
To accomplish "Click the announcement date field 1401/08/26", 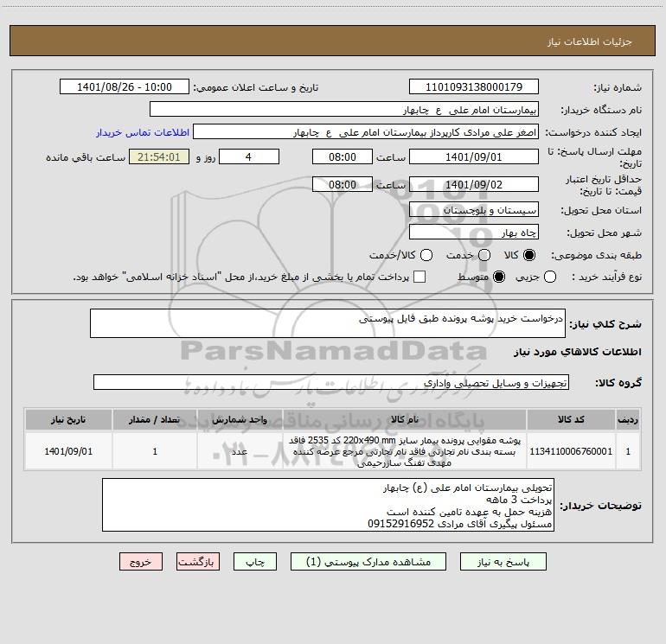I will pos(125,87).
